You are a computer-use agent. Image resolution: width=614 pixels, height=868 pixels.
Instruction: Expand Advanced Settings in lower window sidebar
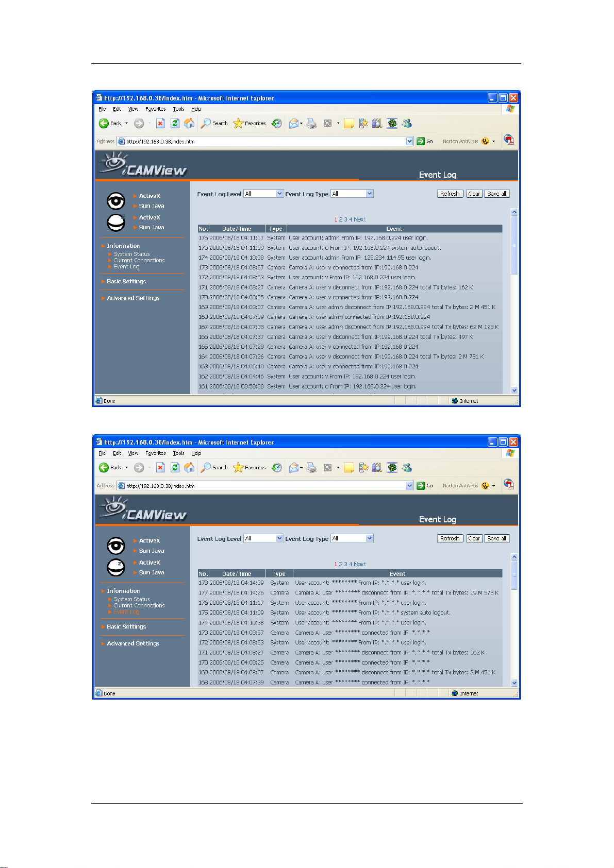133,643
